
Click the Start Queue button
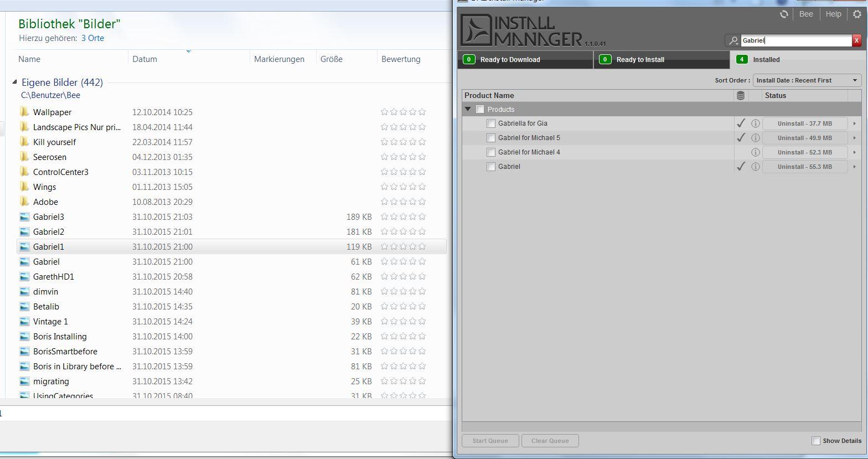[x=490, y=441]
